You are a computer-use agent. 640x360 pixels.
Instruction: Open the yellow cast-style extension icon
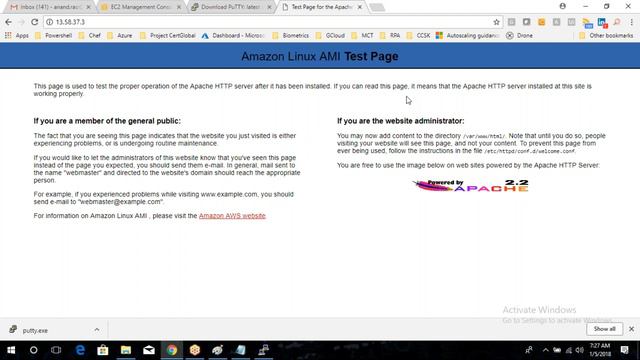(x=587, y=22)
